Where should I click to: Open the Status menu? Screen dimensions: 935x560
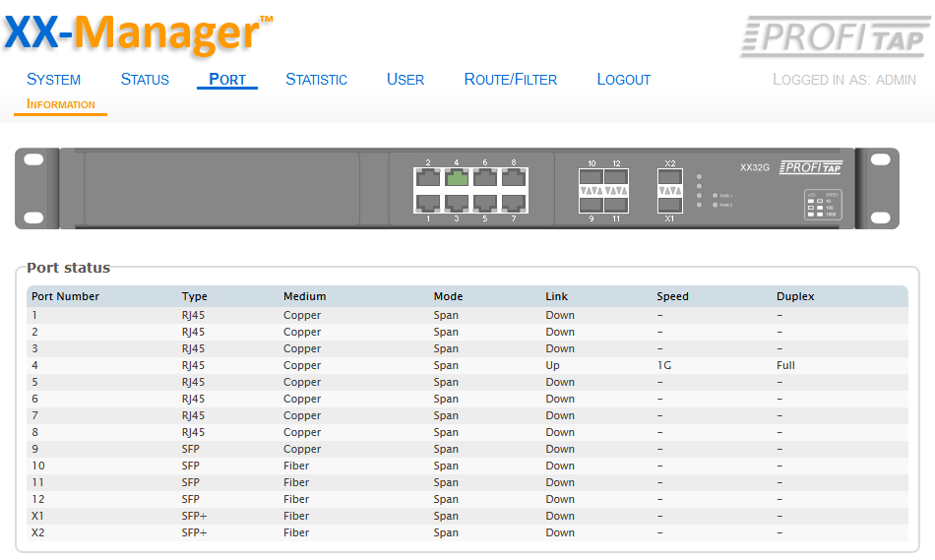click(x=145, y=80)
